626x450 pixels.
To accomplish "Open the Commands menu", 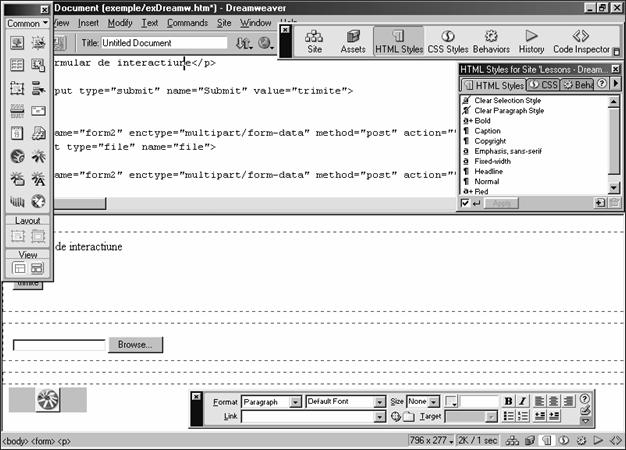I will click(187, 23).
